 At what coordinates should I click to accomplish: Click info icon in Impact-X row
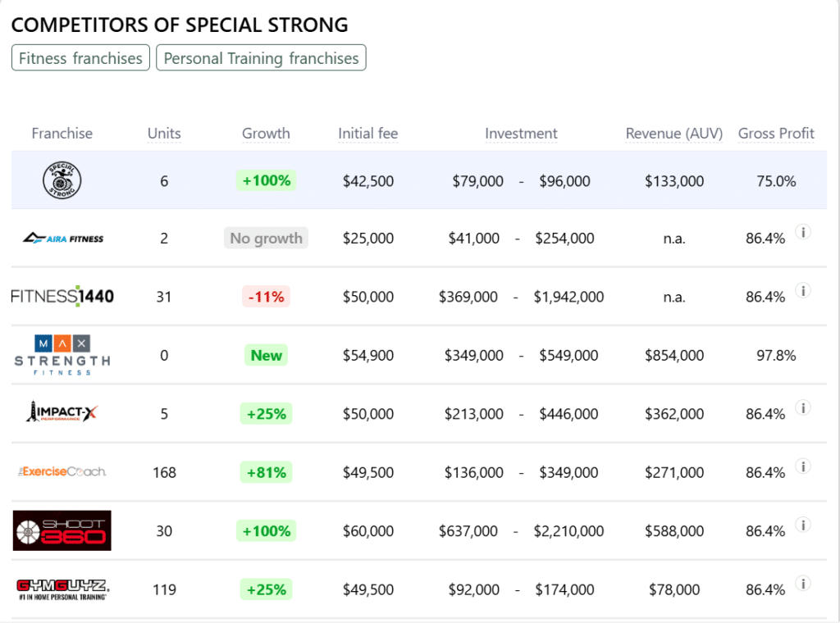coord(803,408)
